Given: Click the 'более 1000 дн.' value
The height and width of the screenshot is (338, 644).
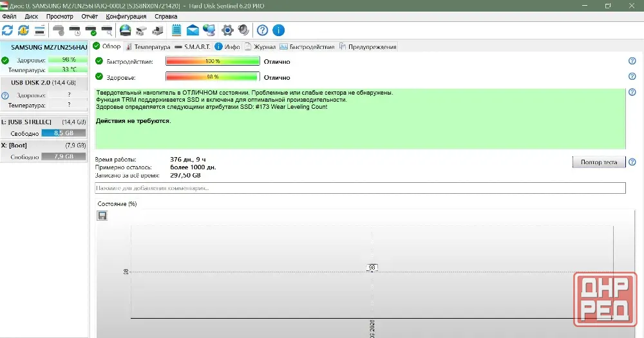Looking at the screenshot, I should pos(193,167).
